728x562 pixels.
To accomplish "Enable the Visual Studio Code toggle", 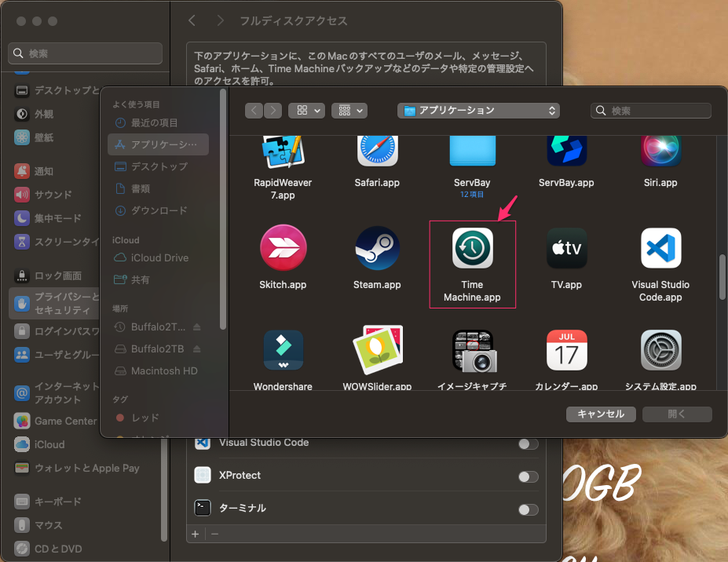I will click(x=529, y=444).
